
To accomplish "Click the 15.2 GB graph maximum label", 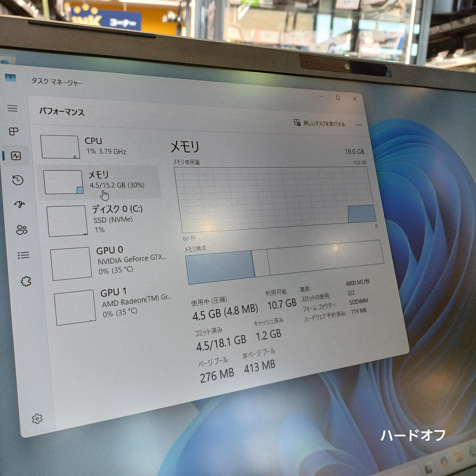I will [360, 163].
